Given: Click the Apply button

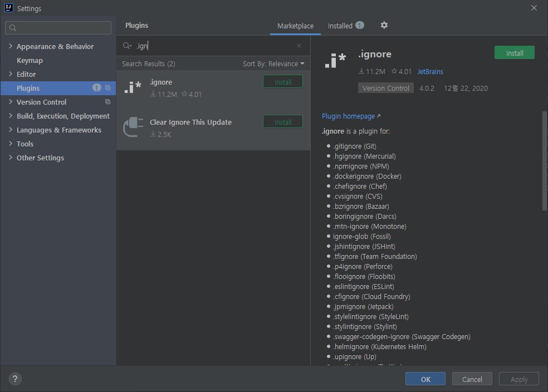Looking at the screenshot, I should pyautogui.click(x=519, y=379).
